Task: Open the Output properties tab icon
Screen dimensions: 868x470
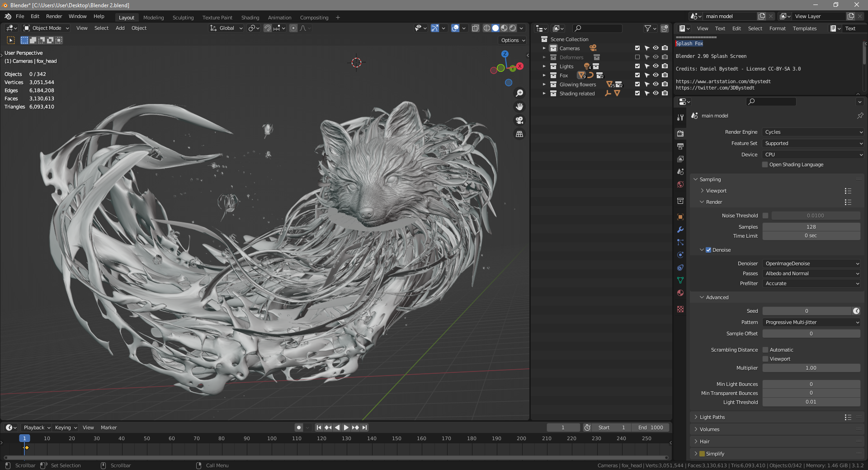Action: tap(680, 146)
